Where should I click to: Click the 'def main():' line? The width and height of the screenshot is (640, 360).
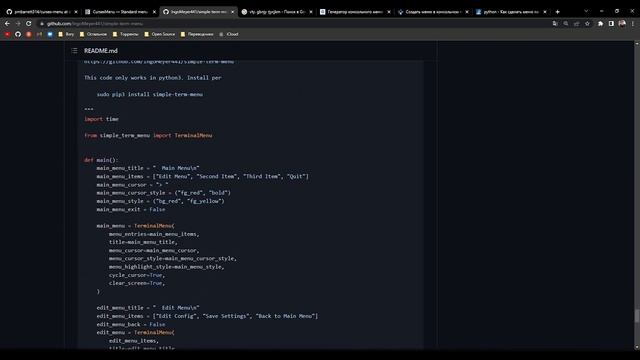click(x=101, y=160)
